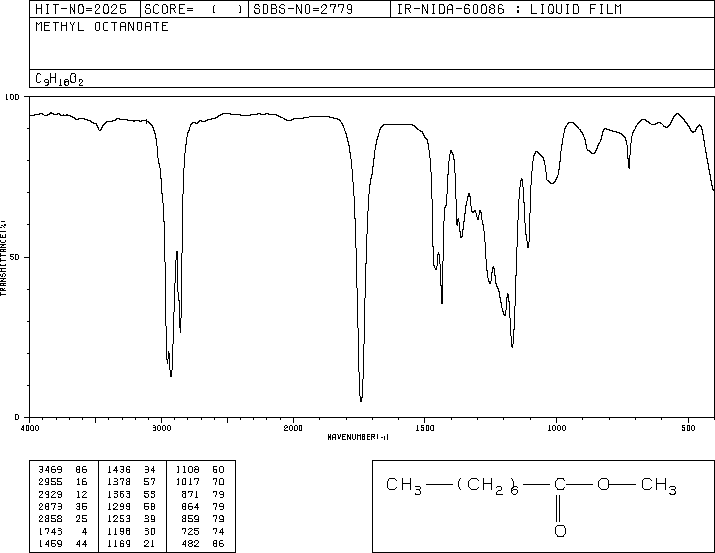Click the 1500 wavenumber axis label
The height and width of the screenshot is (553, 715).
tap(425, 428)
